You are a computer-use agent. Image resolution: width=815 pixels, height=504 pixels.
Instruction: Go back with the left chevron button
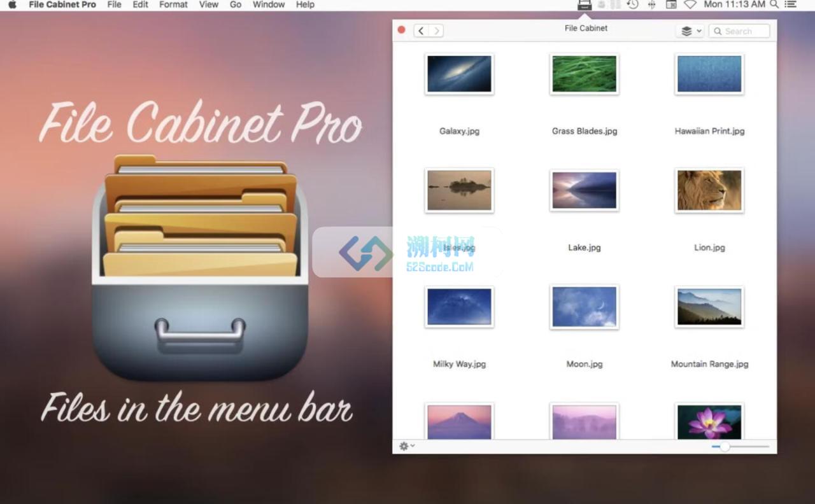pyautogui.click(x=421, y=31)
